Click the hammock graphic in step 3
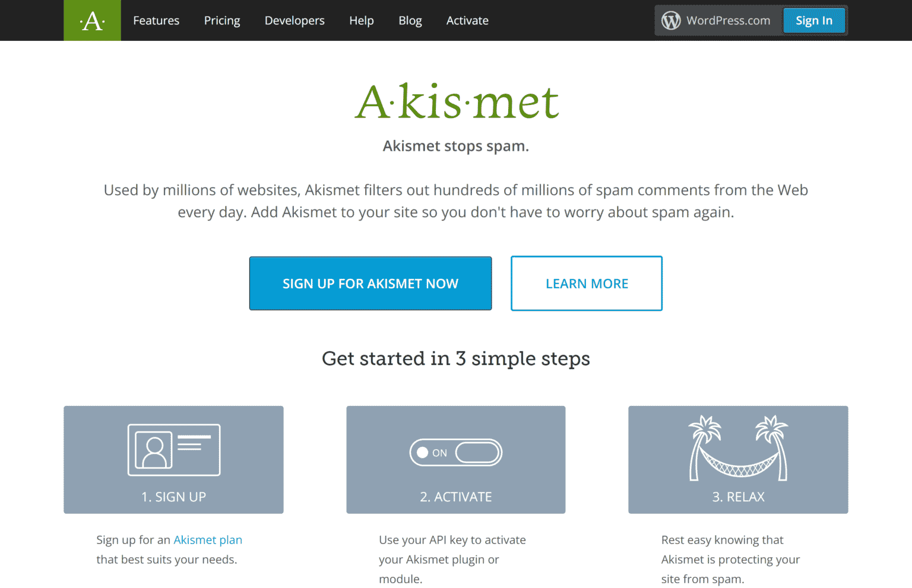 pyautogui.click(x=738, y=466)
